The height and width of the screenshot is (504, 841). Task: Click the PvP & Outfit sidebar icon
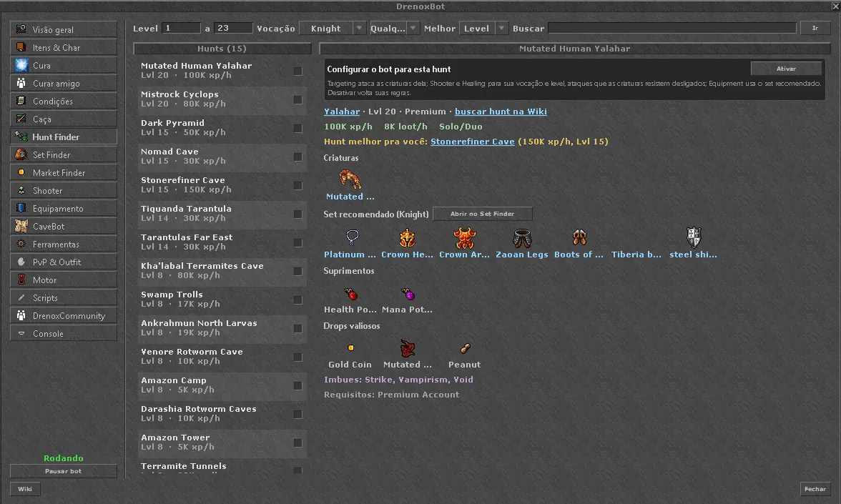click(21, 262)
